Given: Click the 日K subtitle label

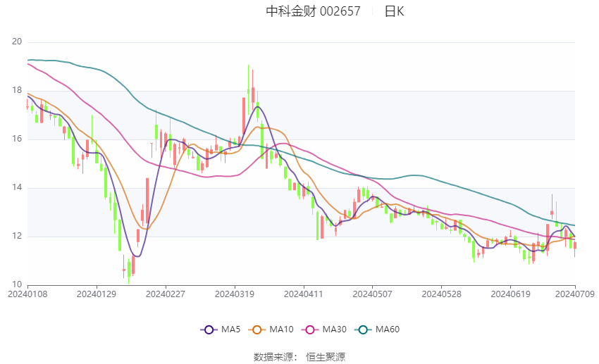Looking at the screenshot, I should (x=394, y=11).
